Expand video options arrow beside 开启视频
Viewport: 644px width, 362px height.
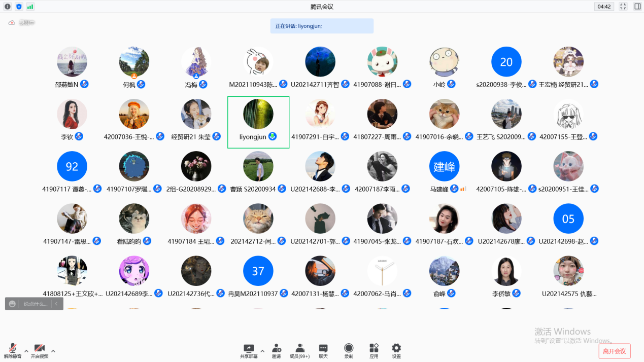(53, 351)
